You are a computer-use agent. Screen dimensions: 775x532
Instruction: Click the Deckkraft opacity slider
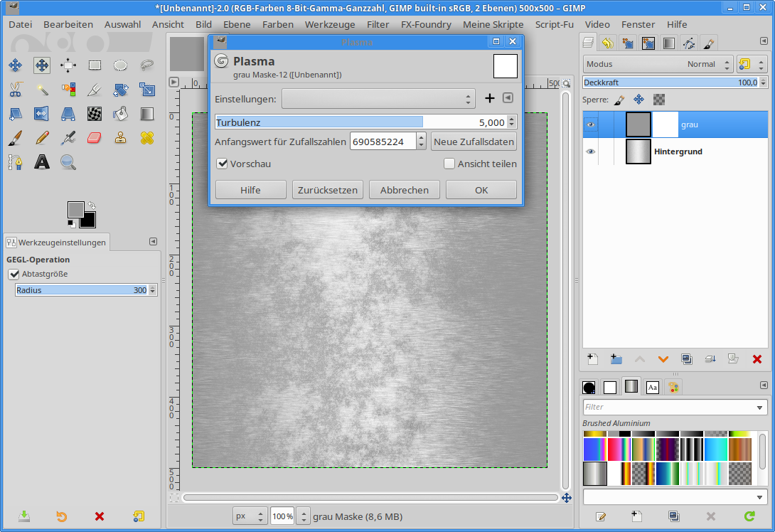click(x=671, y=83)
